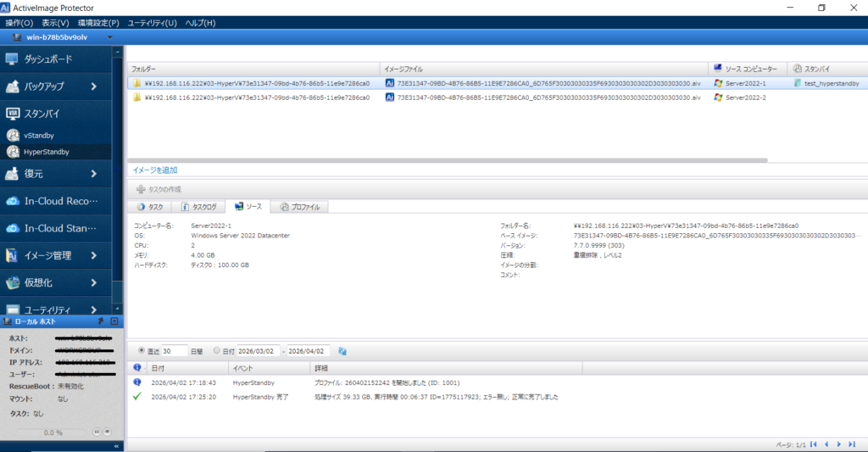Select the 直近 recent days radio button

(x=141, y=350)
